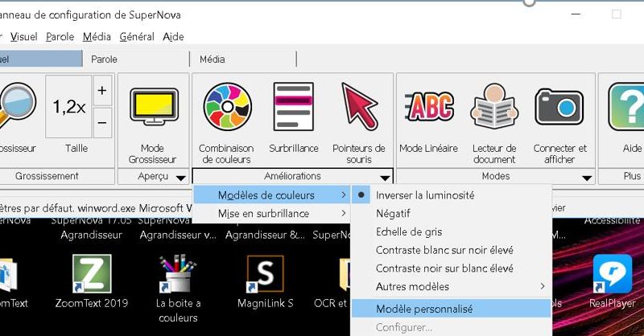Collapse the Améliorations dropdown arrow
The height and width of the screenshot is (336, 644).
385,178
